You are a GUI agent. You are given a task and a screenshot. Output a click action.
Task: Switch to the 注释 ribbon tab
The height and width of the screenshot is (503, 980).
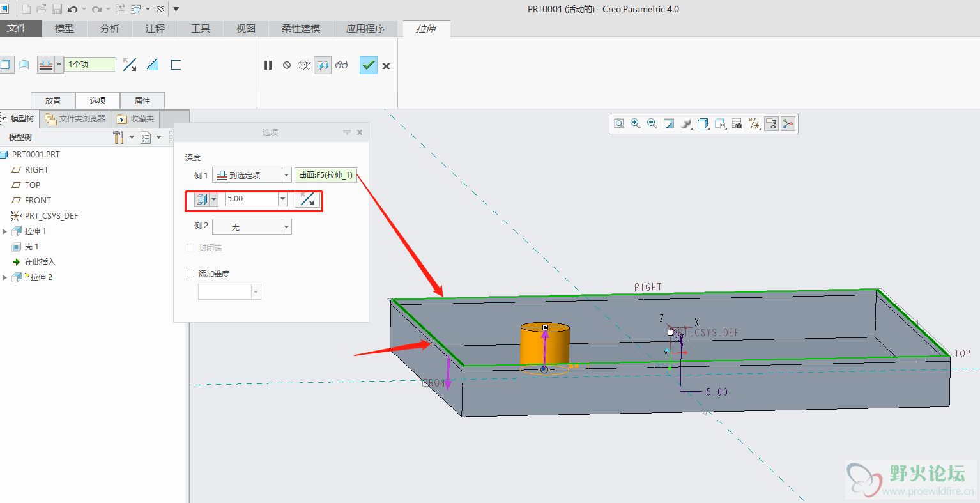tap(155, 28)
